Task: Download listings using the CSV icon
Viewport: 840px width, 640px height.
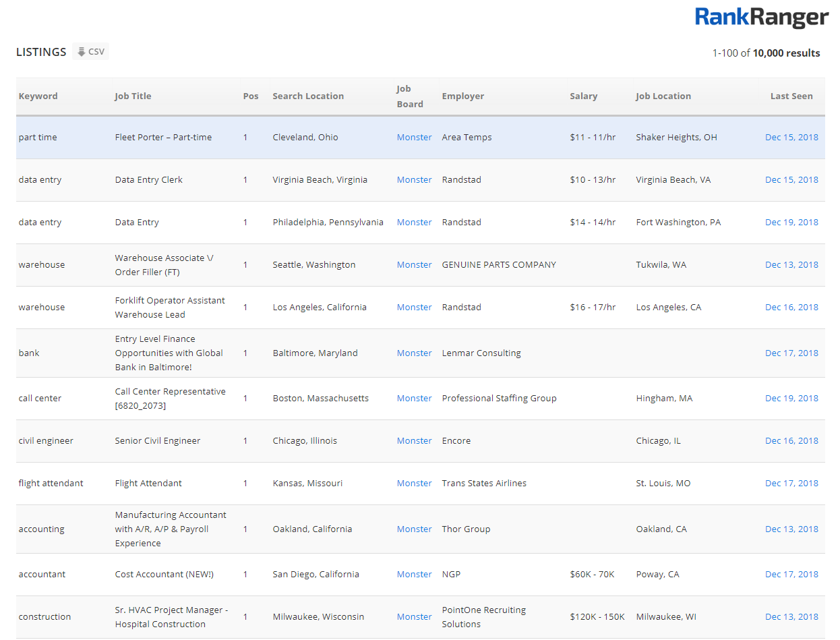Action: [90, 52]
